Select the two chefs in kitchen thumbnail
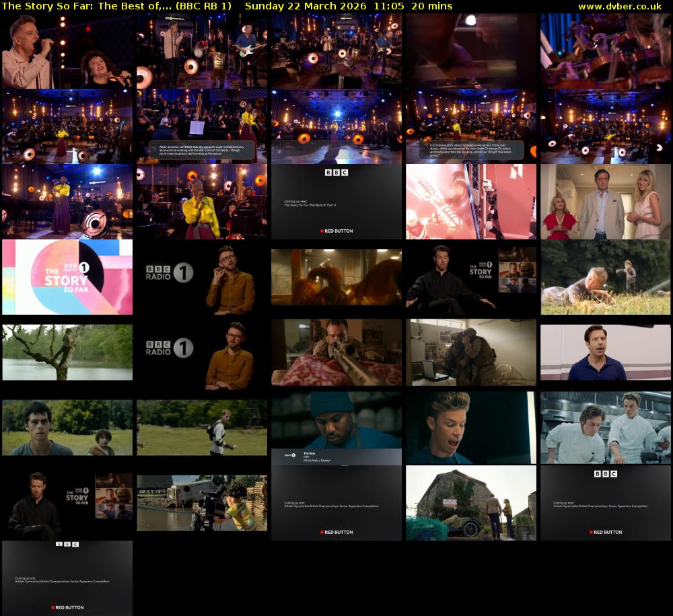This screenshot has width=673, height=616. point(606,428)
